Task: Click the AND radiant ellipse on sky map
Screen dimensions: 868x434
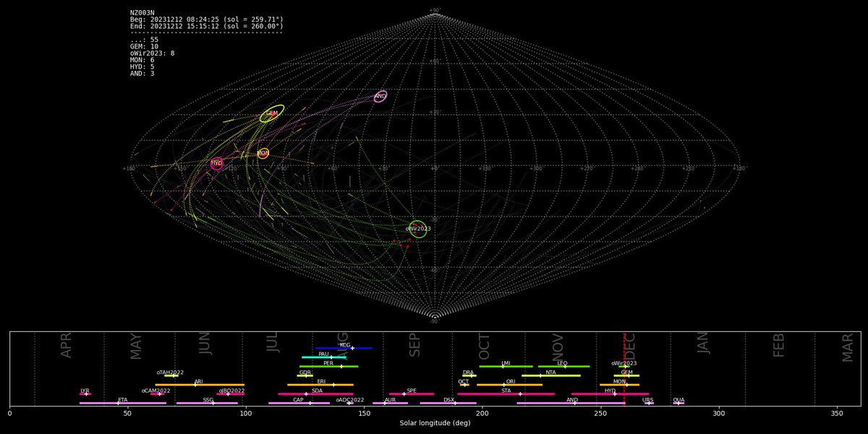Action: (x=380, y=96)
